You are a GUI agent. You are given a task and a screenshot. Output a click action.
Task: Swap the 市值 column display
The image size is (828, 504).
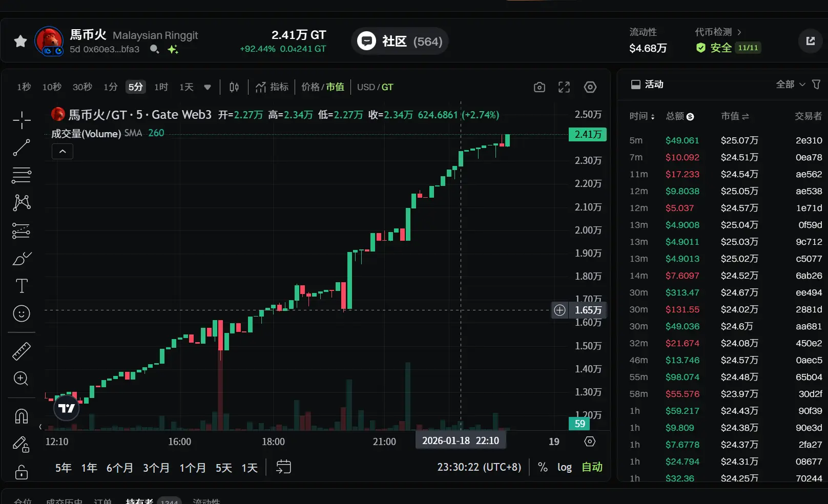pos(746,116)
